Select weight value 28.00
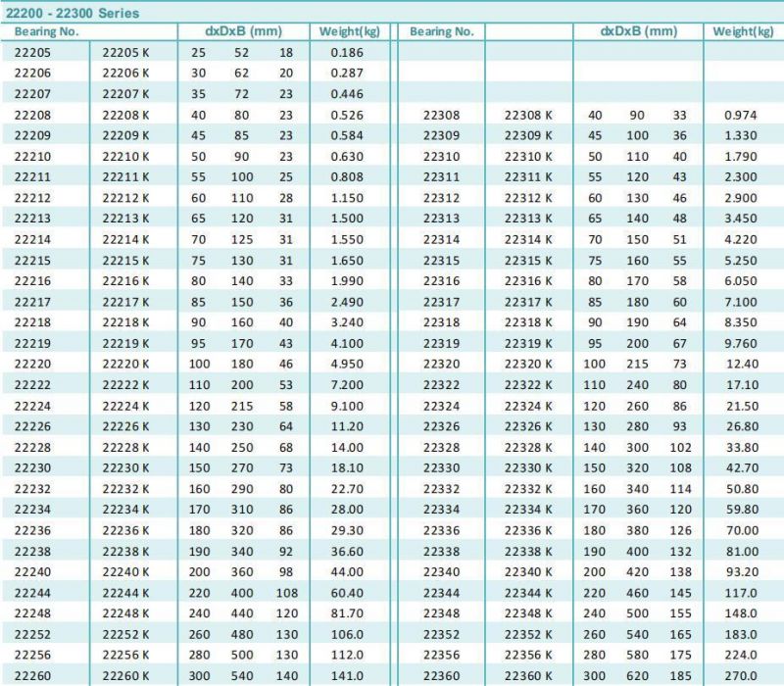784x686 pixels. (347, 510)
